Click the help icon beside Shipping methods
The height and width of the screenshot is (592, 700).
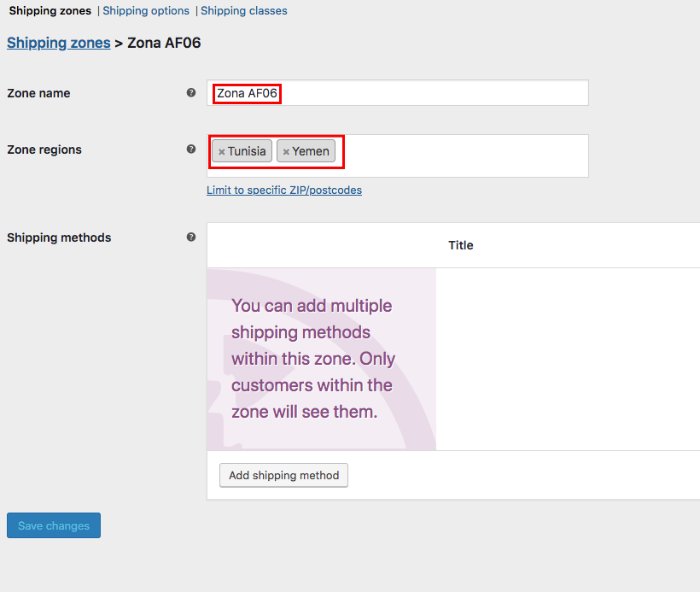(x=191, y=237)
